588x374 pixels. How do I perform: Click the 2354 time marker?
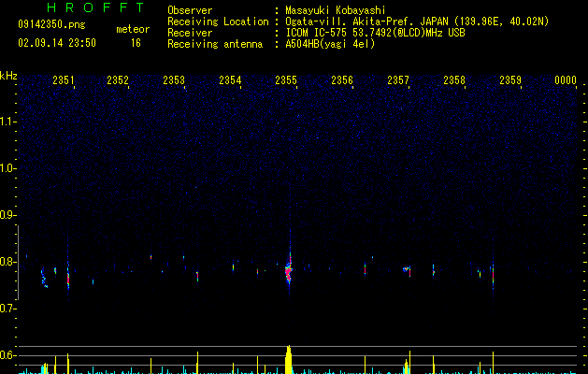230,80
